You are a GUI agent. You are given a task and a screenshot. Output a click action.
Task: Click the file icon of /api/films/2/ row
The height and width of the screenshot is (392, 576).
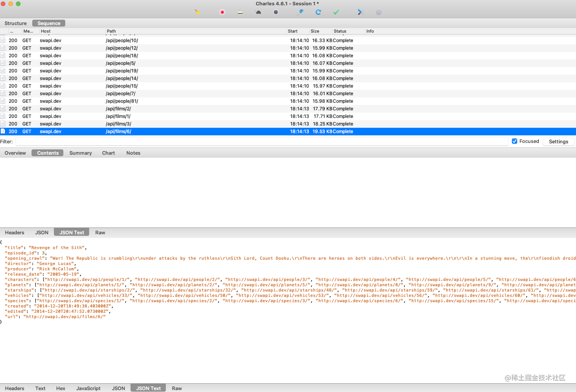coord(3,108)
